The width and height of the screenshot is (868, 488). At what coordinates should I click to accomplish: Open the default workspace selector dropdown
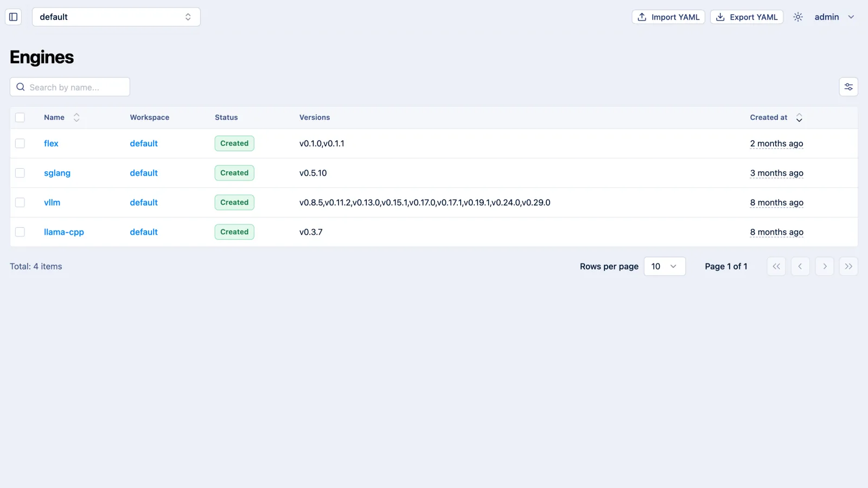[x=116, y=17]
